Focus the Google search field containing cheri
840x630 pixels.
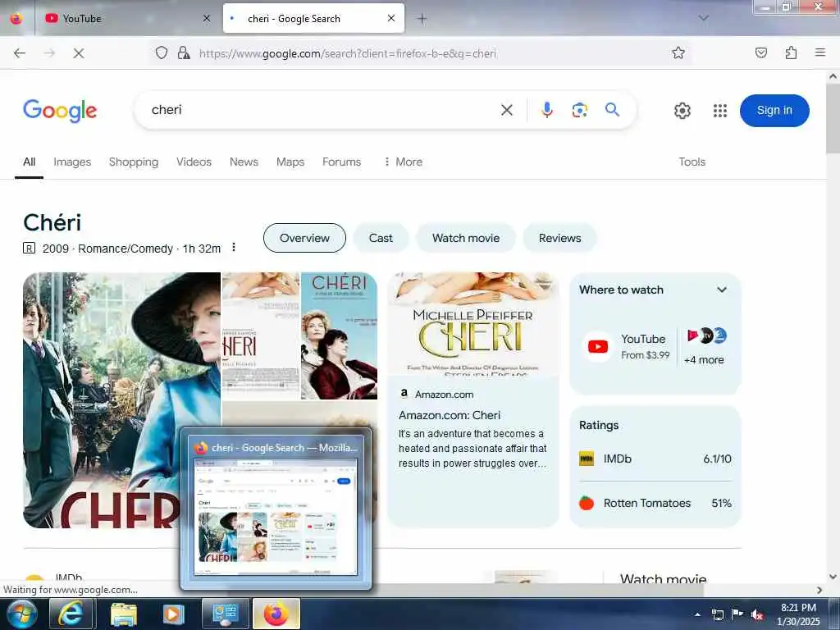tap(322, 110)
